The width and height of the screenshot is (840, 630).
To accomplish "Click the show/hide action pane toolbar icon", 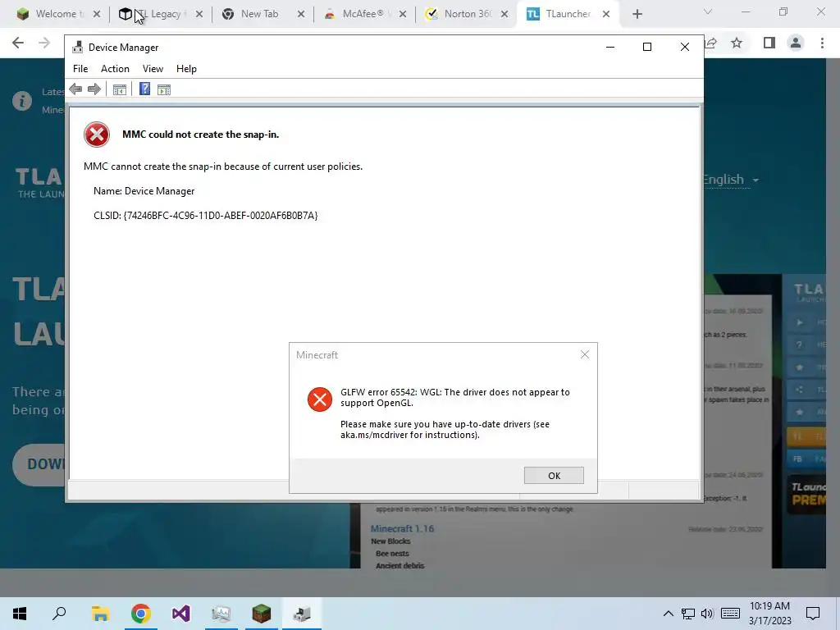I will coord(164,89).
